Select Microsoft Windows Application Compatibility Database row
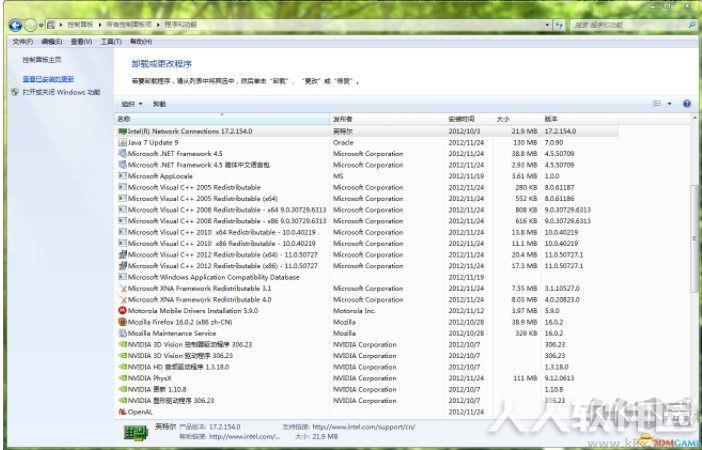Viewport: 702px width, 450px height. pos(366,277)
